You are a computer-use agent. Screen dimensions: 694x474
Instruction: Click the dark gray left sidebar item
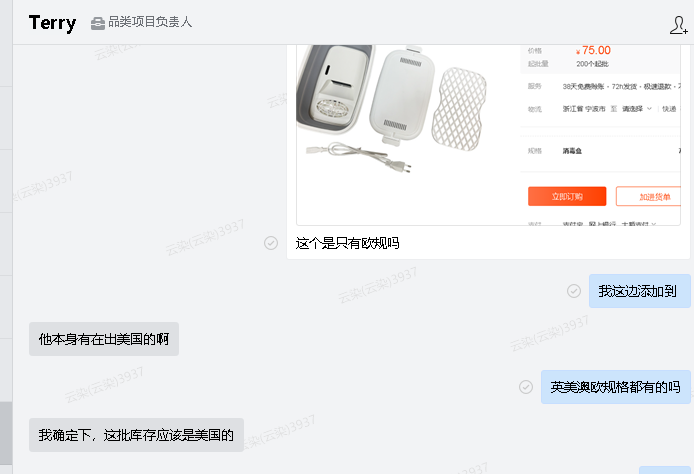[6, 433]
